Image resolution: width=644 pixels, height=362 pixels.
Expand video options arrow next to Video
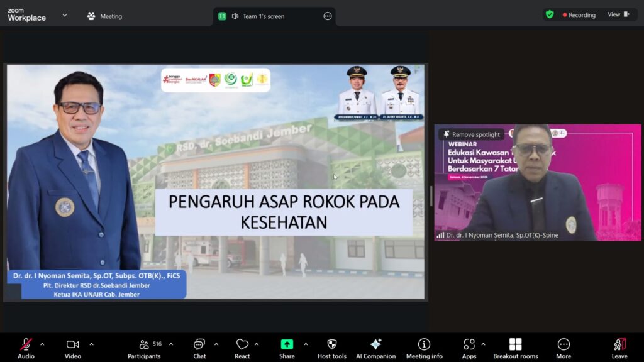pos(91,344)
